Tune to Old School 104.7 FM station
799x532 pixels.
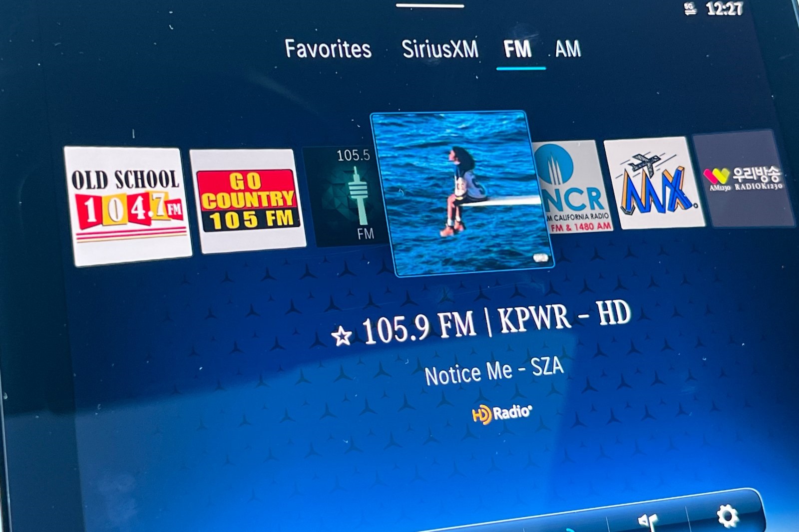click(x=128, y=206)
